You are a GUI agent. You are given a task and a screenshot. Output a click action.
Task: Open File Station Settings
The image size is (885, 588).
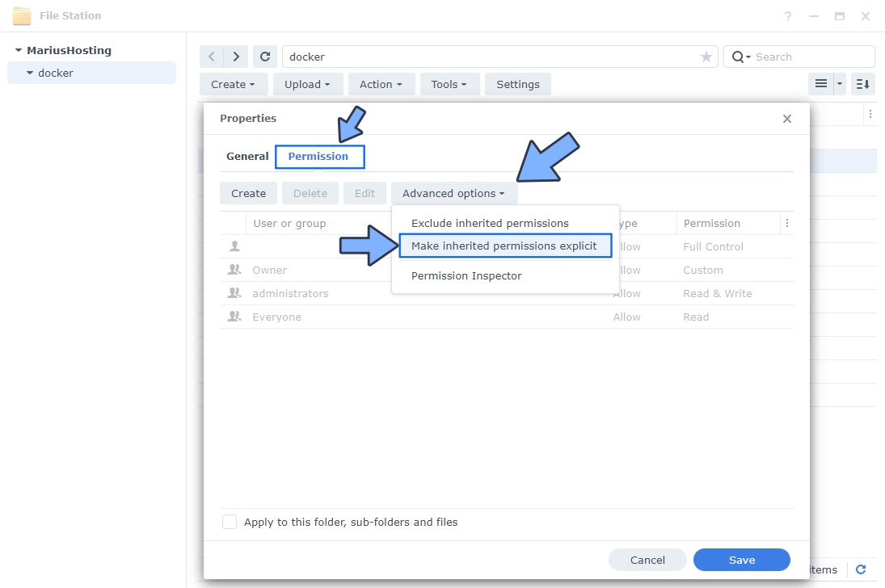click(x=517, y=83)
